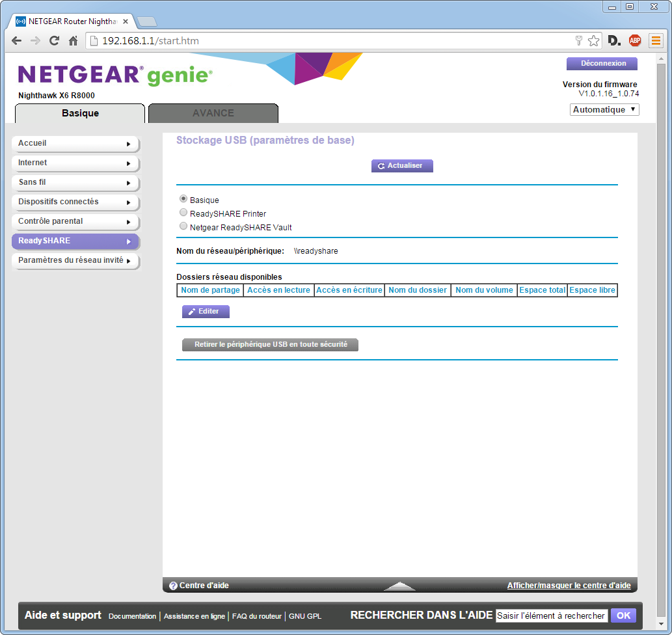Select the ReadySHARE Printer radio option
The image size is (672, 635).
(183, 213)
